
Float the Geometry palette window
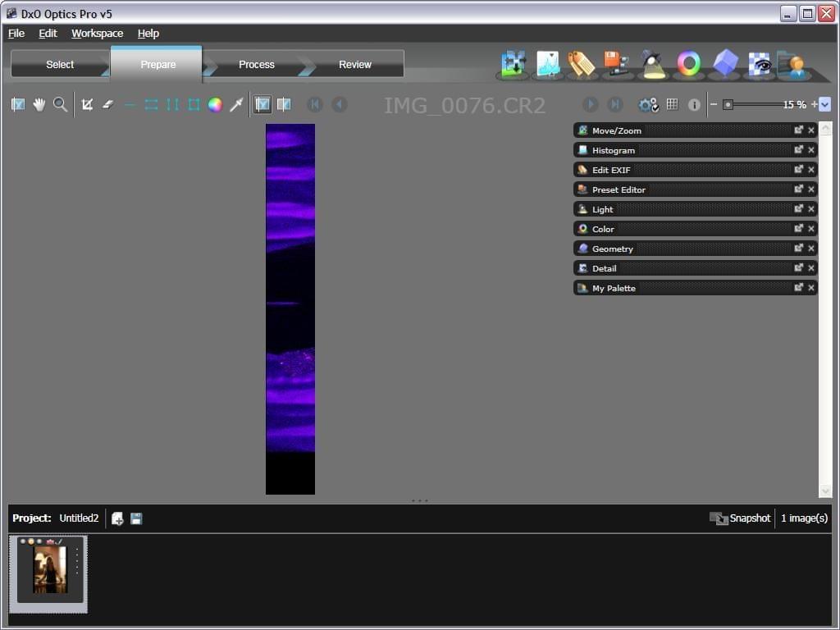click(798, 248)
